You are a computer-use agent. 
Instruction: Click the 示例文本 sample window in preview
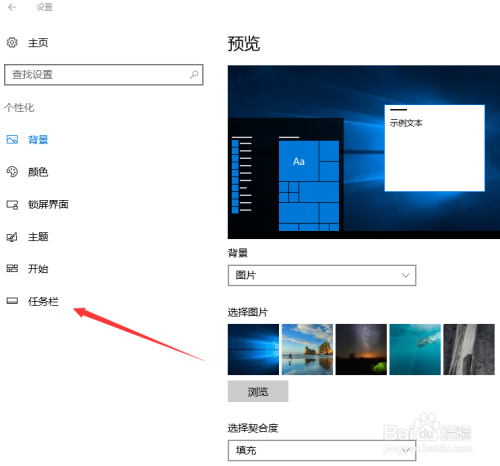coord(435,148)
